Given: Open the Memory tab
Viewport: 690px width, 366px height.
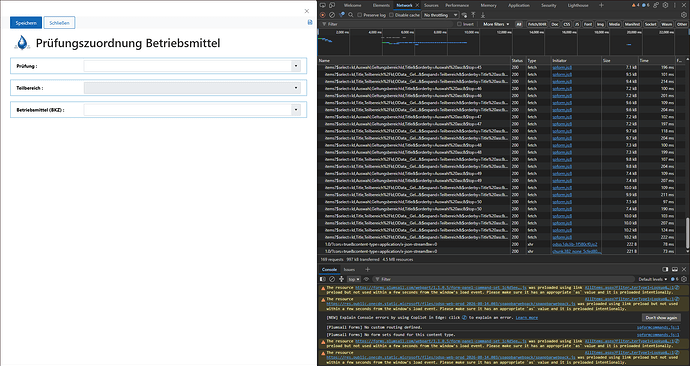Looking at the screenshot, I should pyautogui.click(x=488, y=5).
